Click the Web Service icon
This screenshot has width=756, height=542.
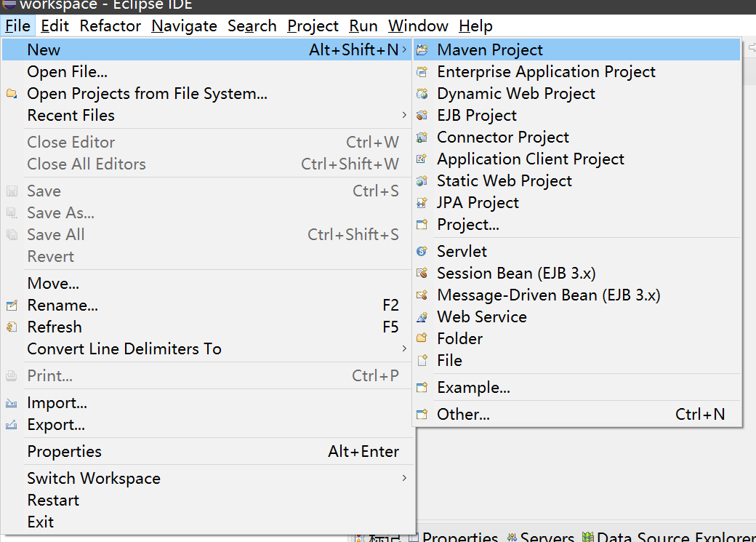pyautogui.click(x=422, y=317)
